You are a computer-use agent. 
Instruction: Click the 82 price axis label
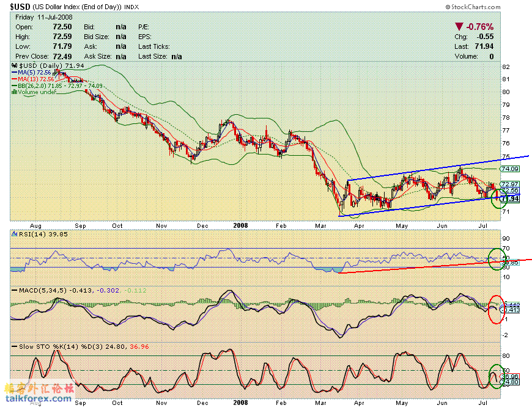pos(506,67)
